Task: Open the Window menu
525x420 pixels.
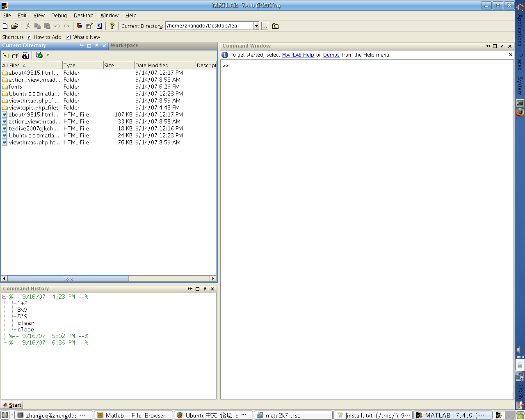Action: click(110, 16)
